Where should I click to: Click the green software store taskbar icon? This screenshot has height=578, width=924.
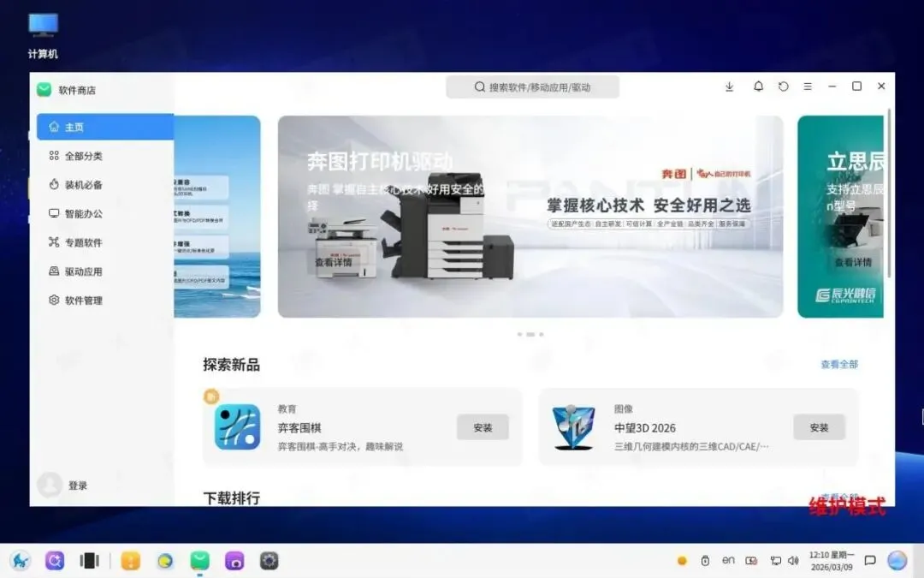(x=199, y=560)
